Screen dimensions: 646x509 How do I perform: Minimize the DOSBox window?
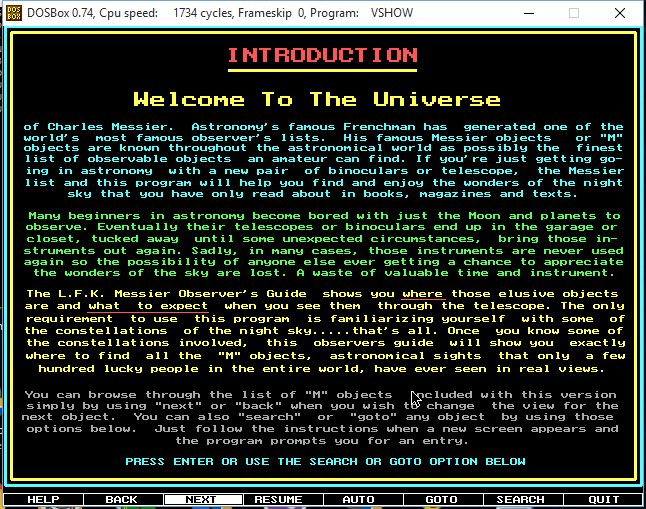[x=527, y=14]
